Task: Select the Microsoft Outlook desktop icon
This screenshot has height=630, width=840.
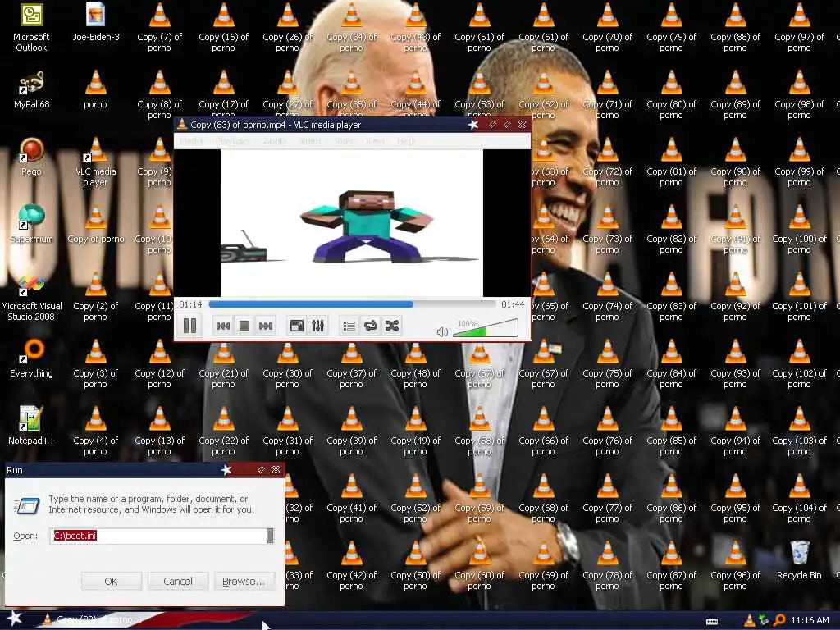Action: tap(31, 28)
